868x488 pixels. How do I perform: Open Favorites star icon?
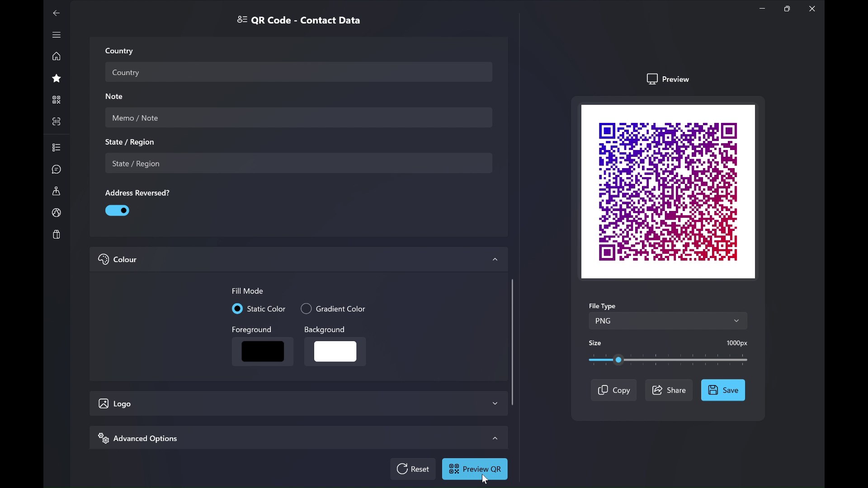coord(56,78)
